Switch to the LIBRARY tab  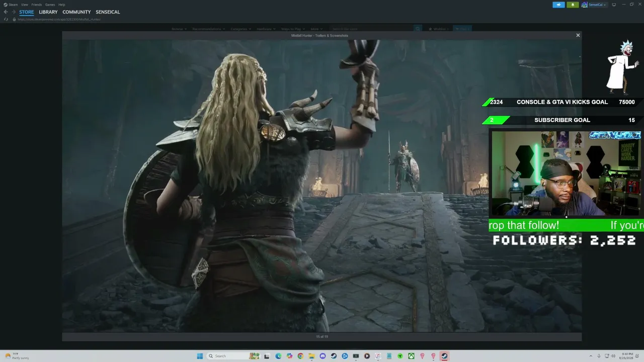coord(48,12)
